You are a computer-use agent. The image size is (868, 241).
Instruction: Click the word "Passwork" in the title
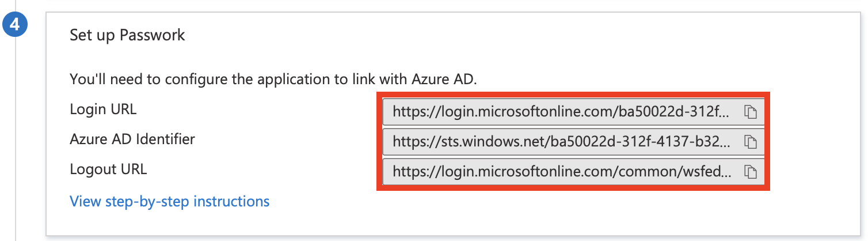pyautogui.click(x=153, y=35)
